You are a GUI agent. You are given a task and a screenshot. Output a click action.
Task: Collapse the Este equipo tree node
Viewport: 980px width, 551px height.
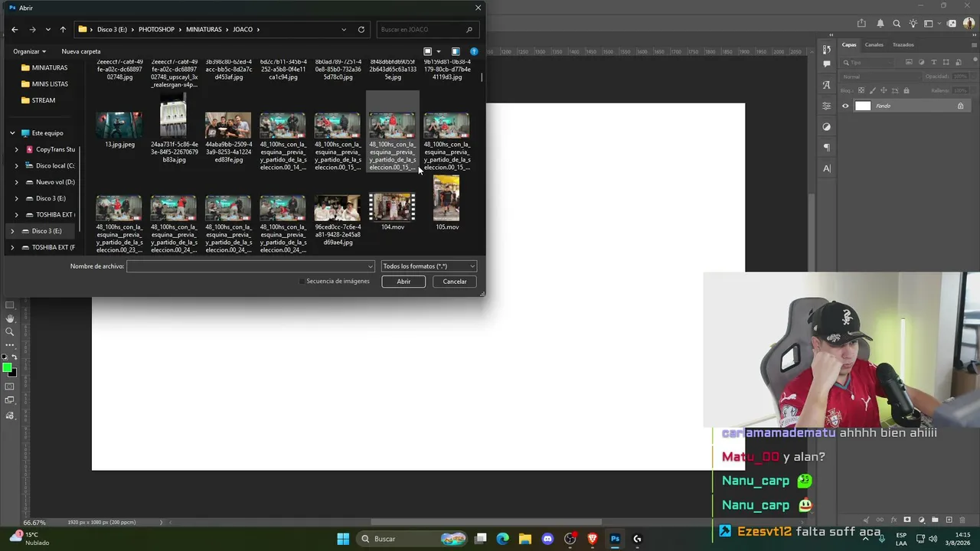point(12,133)
